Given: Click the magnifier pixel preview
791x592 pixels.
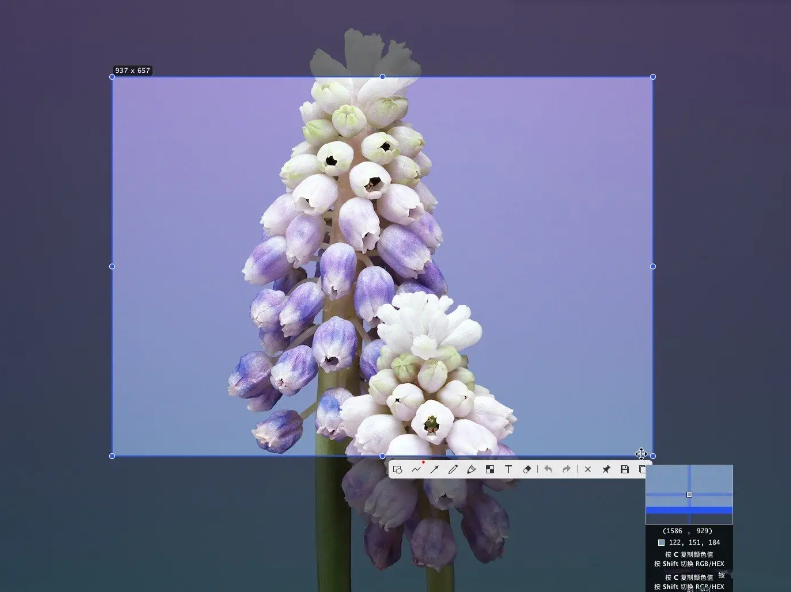Looking at the screenshot, I should [x=689, y=494].
